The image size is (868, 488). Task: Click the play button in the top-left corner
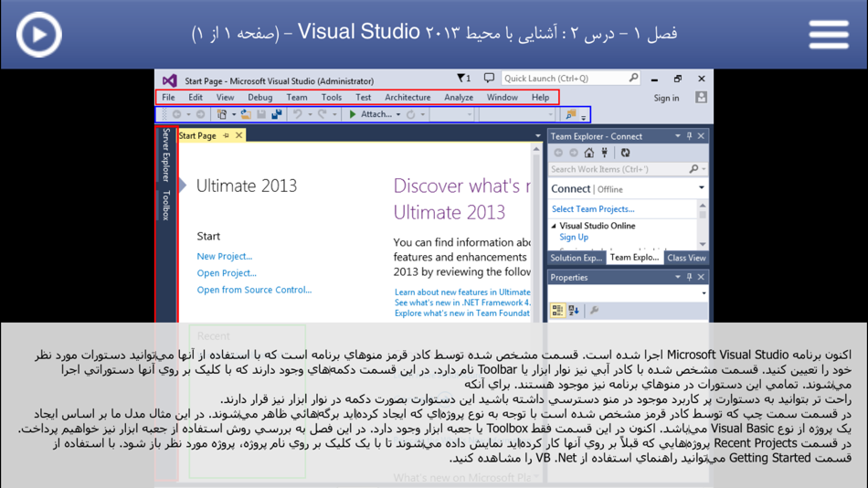click(38, 35)
